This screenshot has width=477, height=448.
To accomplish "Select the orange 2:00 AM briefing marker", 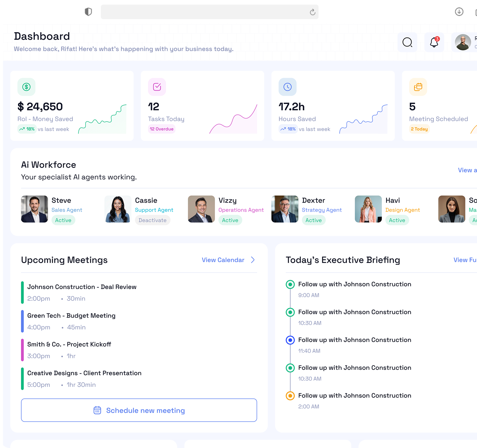I will [x=290, y=396].
